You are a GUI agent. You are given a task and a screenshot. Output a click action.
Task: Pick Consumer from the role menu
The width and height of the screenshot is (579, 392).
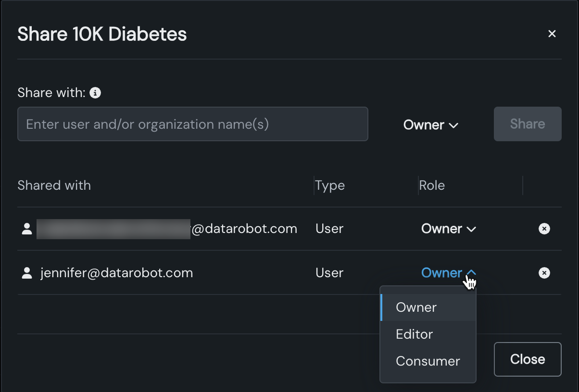click(x=428, y=361)
